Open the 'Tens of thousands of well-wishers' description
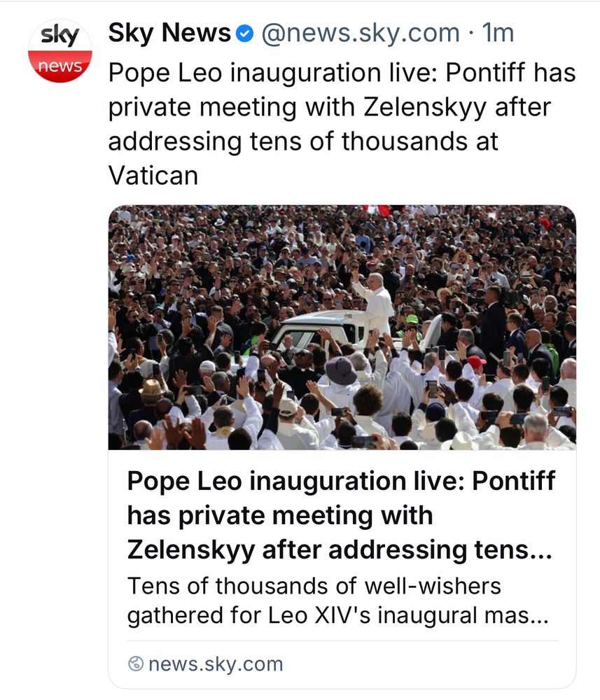The image size is (600, 700). [314, 586]
